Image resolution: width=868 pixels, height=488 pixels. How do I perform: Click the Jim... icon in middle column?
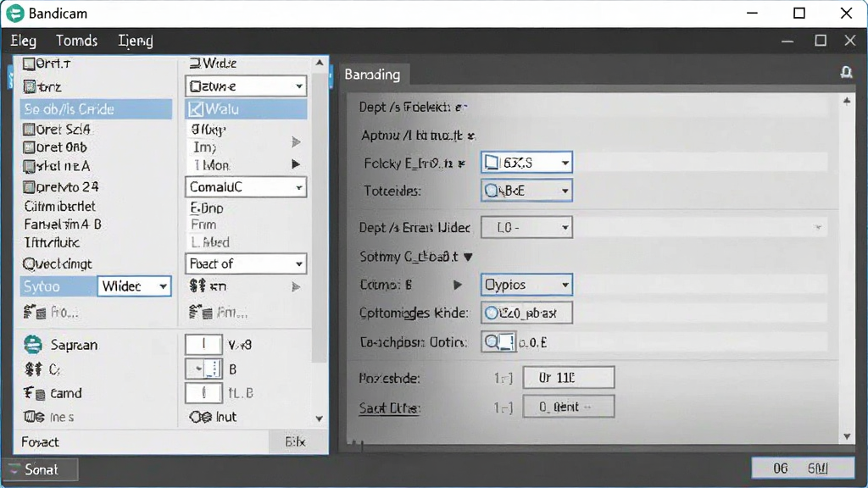(x=201, y=313)
